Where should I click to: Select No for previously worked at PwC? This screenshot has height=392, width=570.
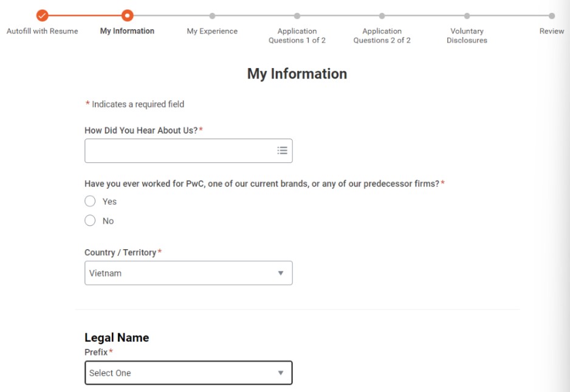point(91,221)
